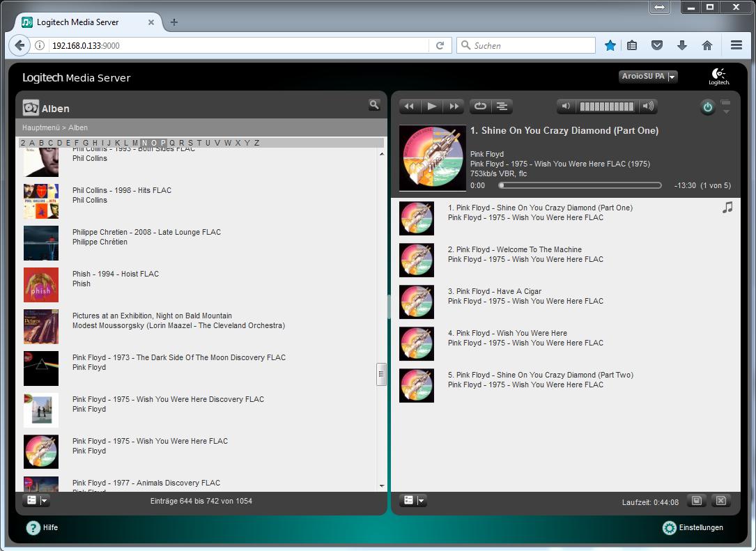
Task: Close the Logitech Media Server tab
Action: pyautogui.click(x=151, y=22)
